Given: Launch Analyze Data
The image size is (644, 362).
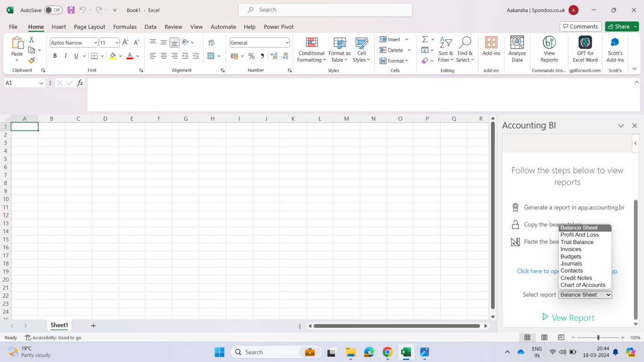Looking at the screenshot, I should point(517,49).
